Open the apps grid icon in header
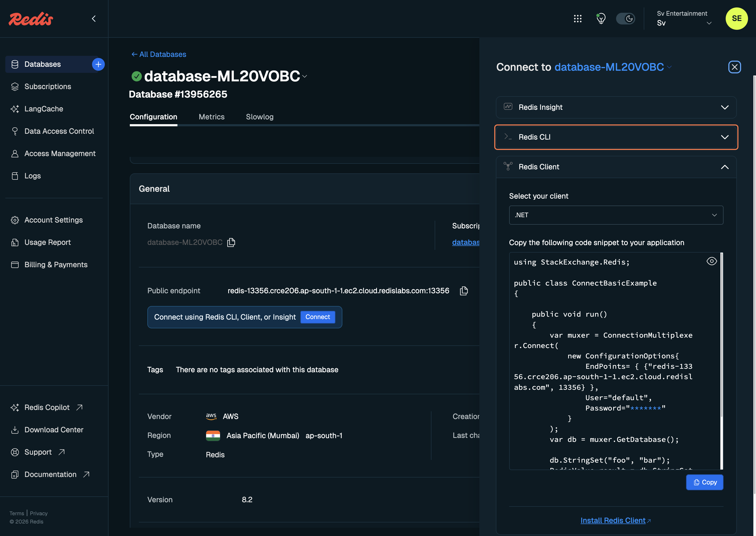Screen dimensions: 756x536 click(578, 19)
